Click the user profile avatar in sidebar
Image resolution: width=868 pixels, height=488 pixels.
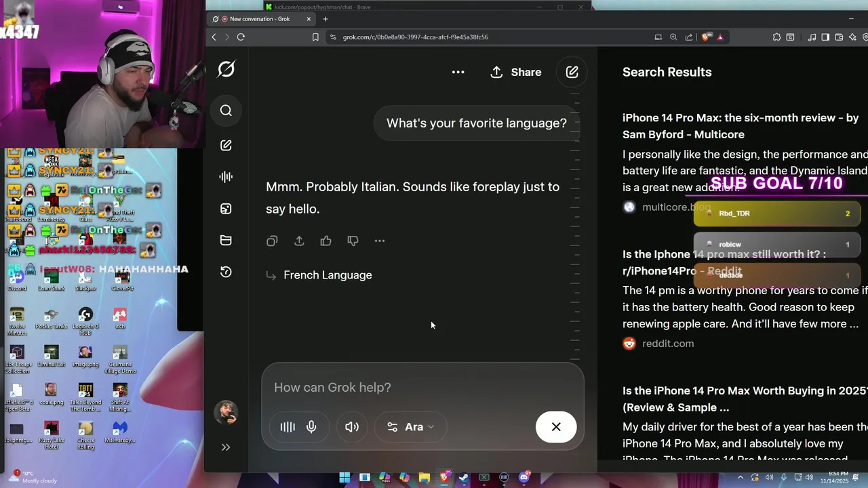tap(226, 412)
